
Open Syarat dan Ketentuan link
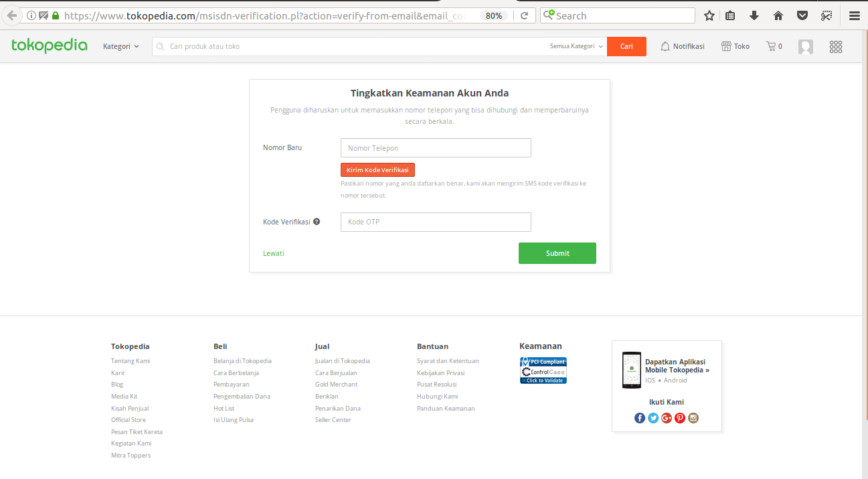coord(448,360)
